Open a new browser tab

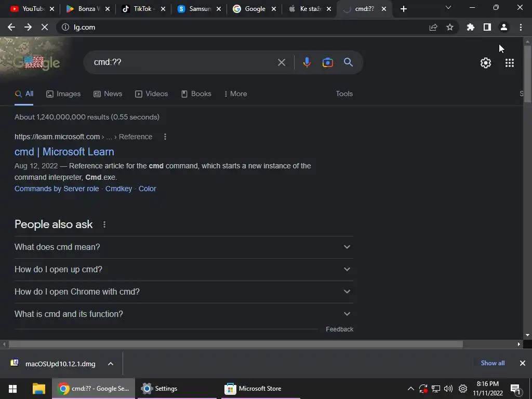[x=403, y=9]
